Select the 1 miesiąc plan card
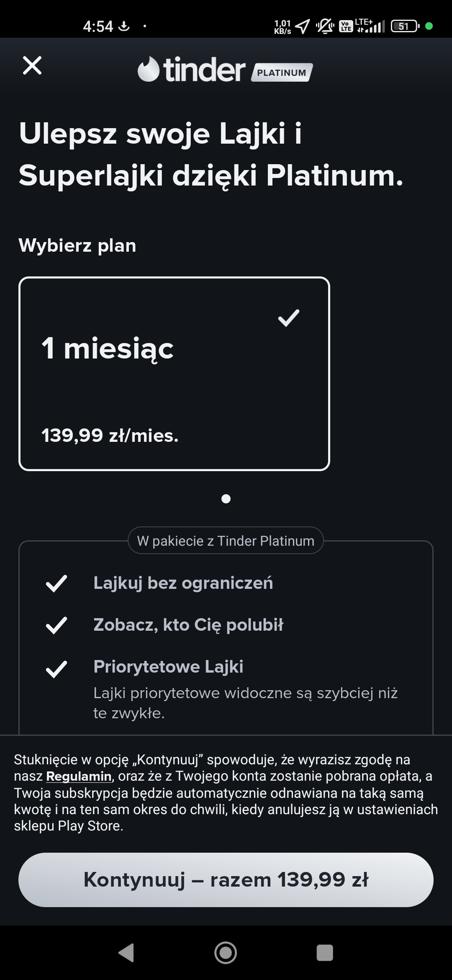 [174, 374]
